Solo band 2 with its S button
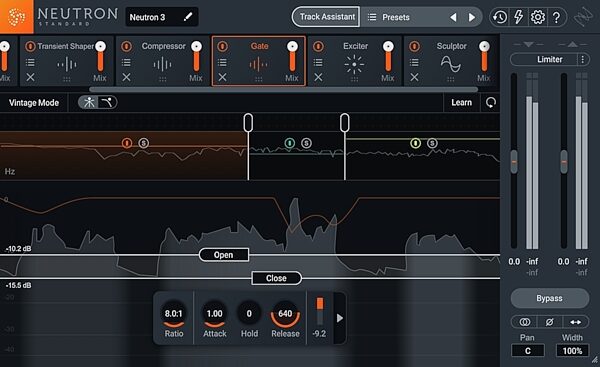Viewport: 600px width, 367px height. 306,143
